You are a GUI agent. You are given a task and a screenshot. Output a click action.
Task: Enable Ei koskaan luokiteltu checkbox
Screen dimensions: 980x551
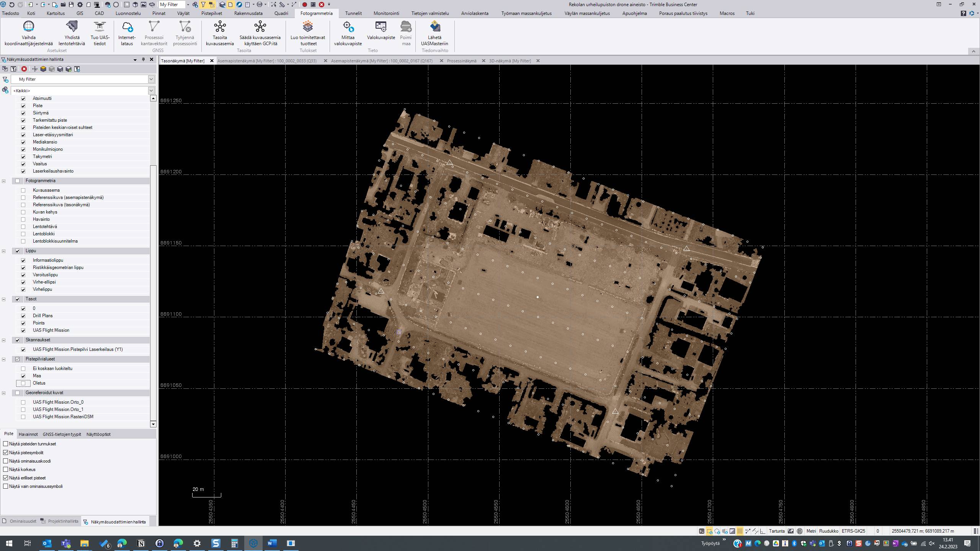(x=23, y=368)
